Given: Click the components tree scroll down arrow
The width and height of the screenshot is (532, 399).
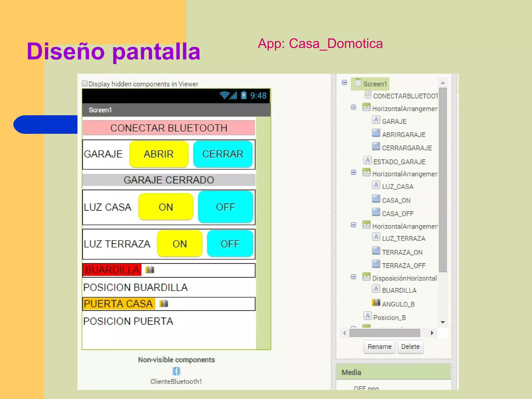Looking at the screenshot, I should point(443,322).
